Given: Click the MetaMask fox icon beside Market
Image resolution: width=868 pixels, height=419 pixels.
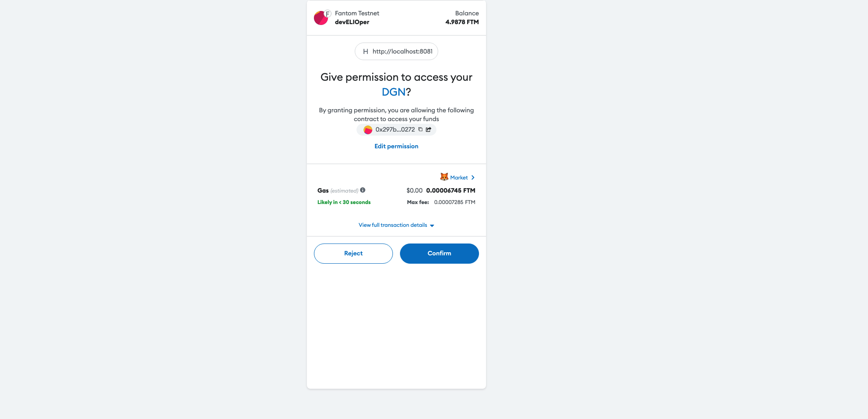Looking at the screenshot, I should 444,177.
